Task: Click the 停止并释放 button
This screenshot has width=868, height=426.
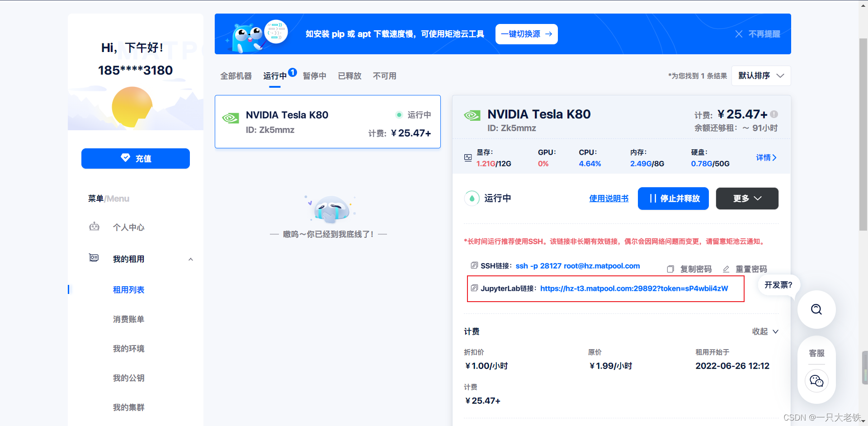Action: pos(673,199)
